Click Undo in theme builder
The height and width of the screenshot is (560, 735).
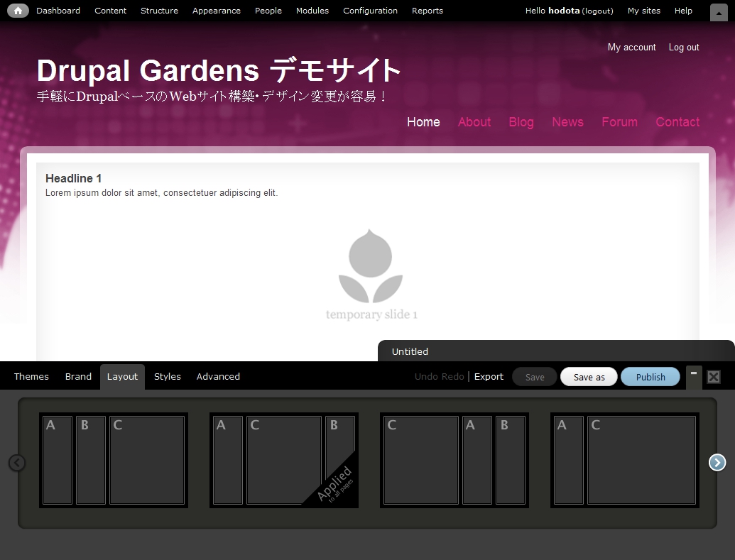pyautogui.click(x=426, y=376)
